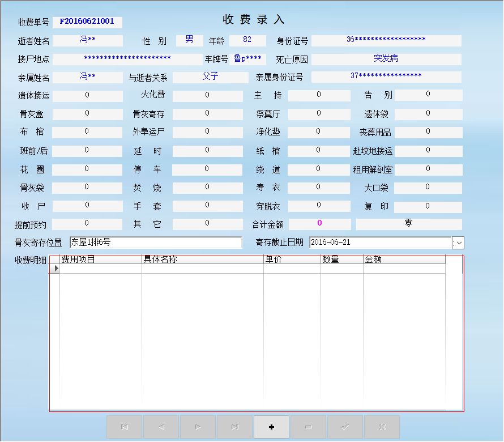Click the 告别 amount field

429,95
